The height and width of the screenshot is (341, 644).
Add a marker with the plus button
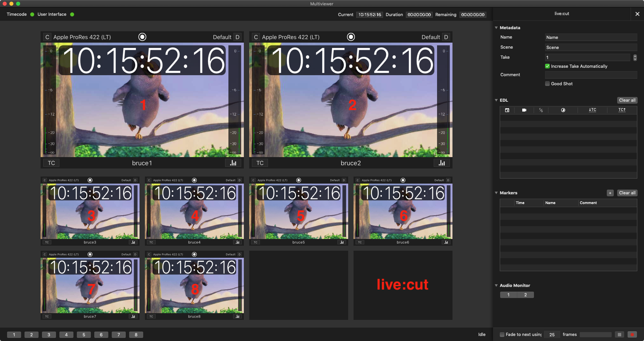pos(610,193)
